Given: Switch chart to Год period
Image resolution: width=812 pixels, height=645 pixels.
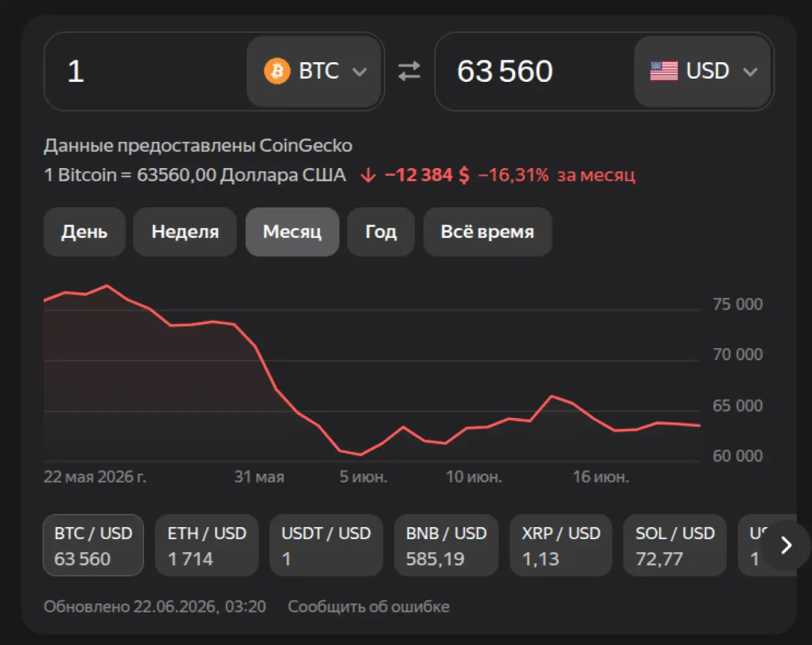Looking at the screenshot, I should click(x=381, y=231).
